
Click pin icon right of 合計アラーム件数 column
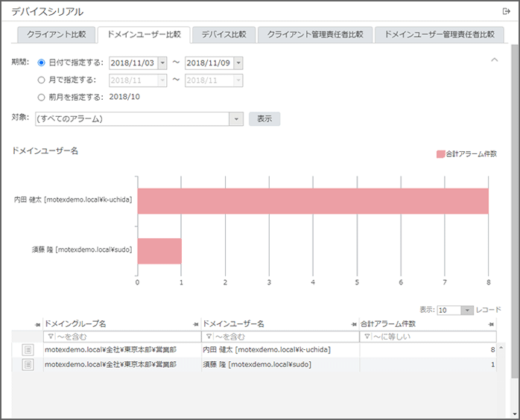[x=492, y=325]
